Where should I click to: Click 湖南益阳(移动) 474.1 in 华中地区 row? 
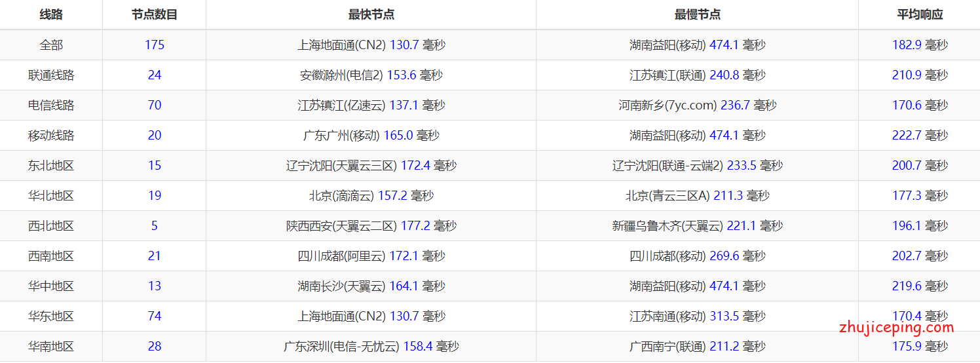698,286
